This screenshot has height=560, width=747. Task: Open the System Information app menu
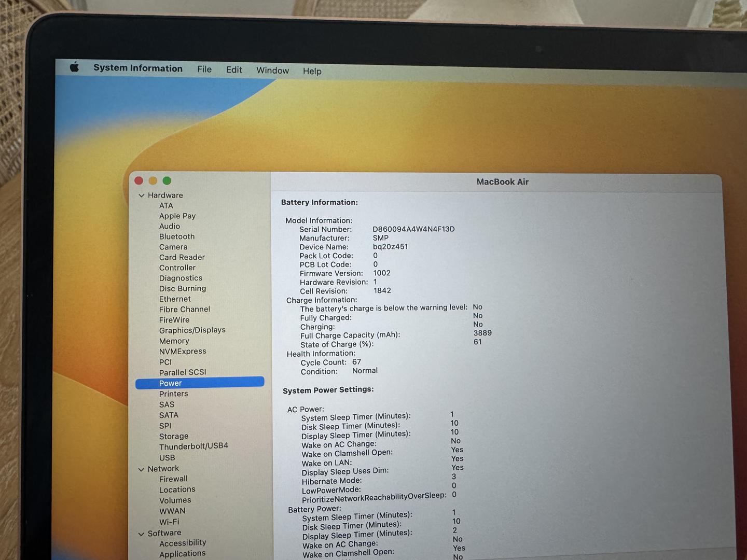(x=138, y=68)
